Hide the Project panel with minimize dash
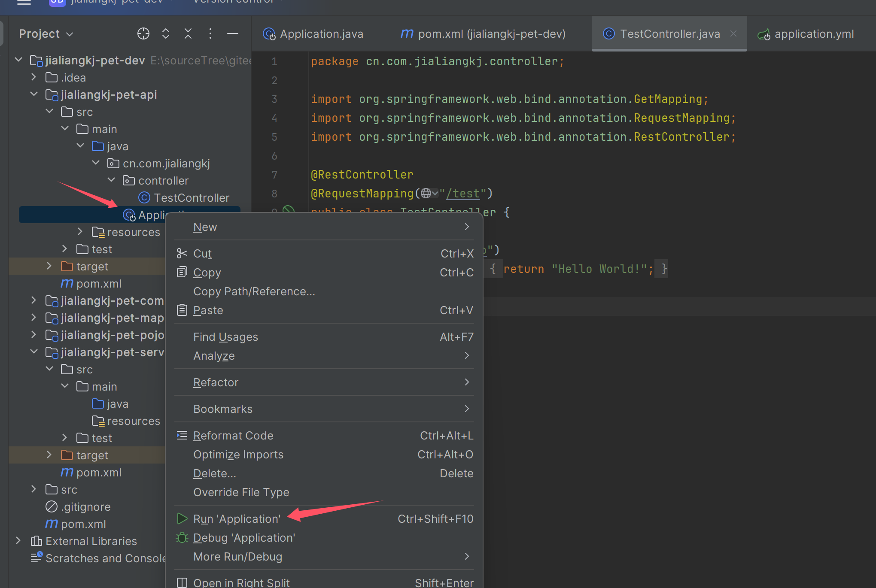This screenshot has height=588, width=876. (233, 33)
